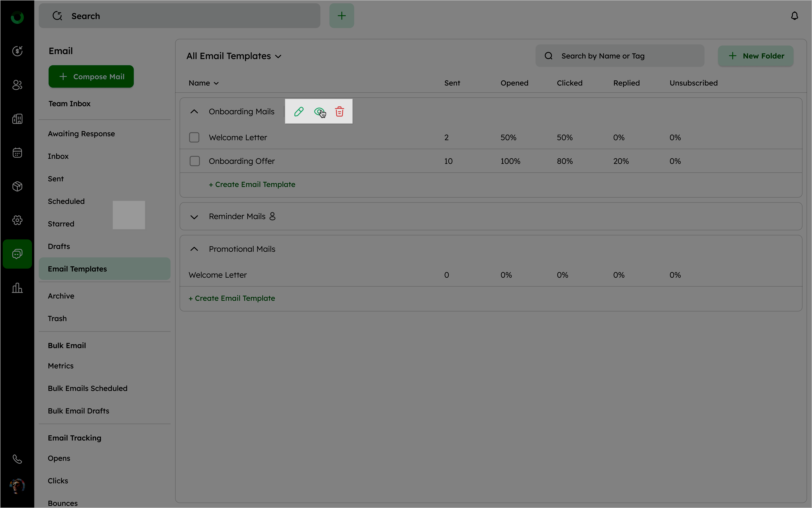Click the green plus quick-add button
The width and height of the screenshot is (812, 508).
tap(341, 16)
